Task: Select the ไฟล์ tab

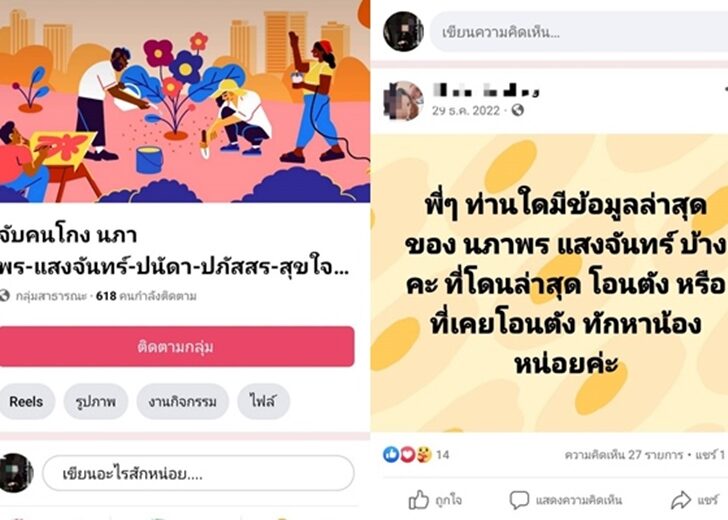Action: (x=263, y=401)
